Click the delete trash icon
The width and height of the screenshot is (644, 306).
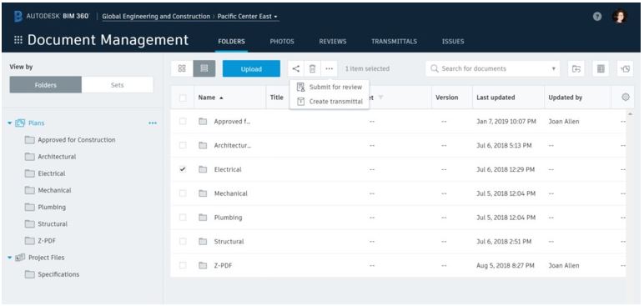tap(313, 68)
